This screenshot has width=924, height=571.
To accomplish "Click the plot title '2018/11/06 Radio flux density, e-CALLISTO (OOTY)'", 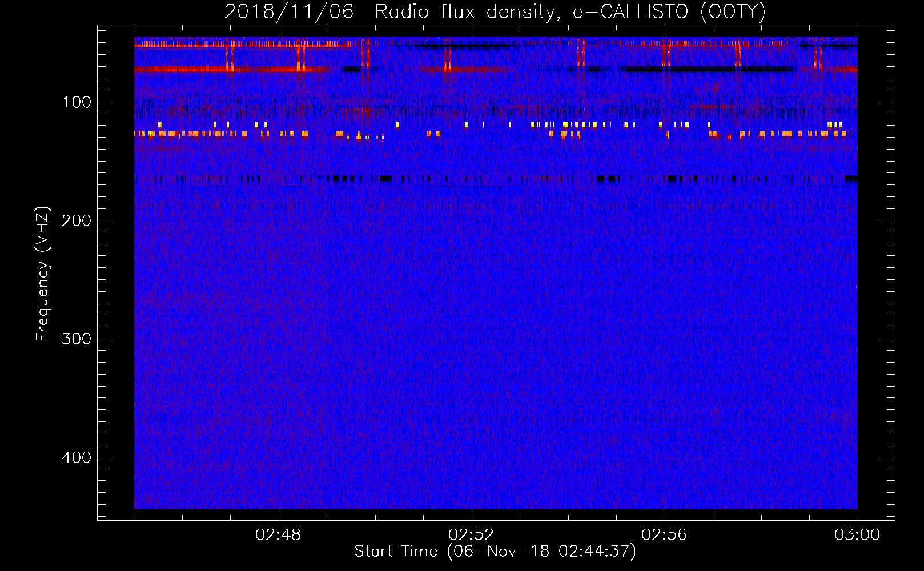I will 495,11.
